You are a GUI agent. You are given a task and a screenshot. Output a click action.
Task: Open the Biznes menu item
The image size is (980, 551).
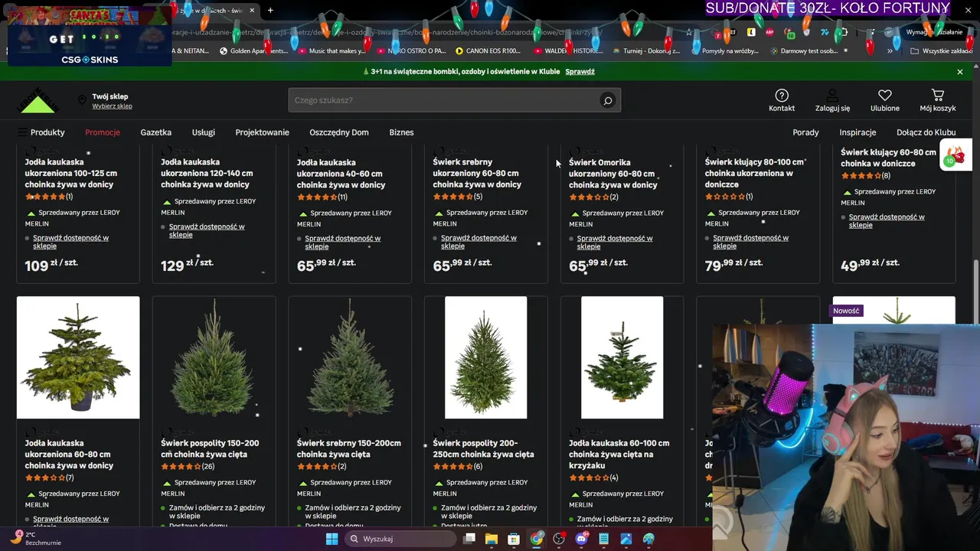coord(401,132)
